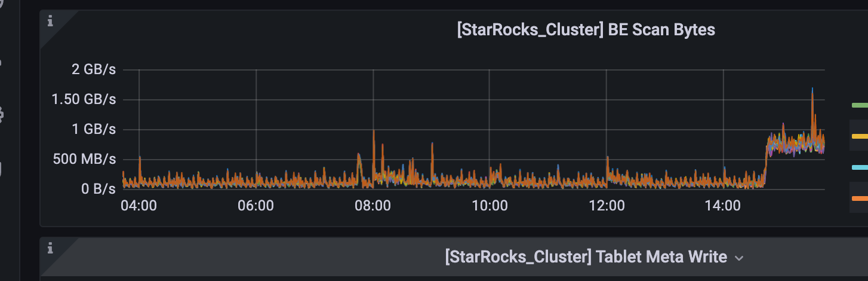868x281 pixels.
Task: Open the BE Scan Bytes panel title menu
Action: pyautogui.click(x=586, y=30)
